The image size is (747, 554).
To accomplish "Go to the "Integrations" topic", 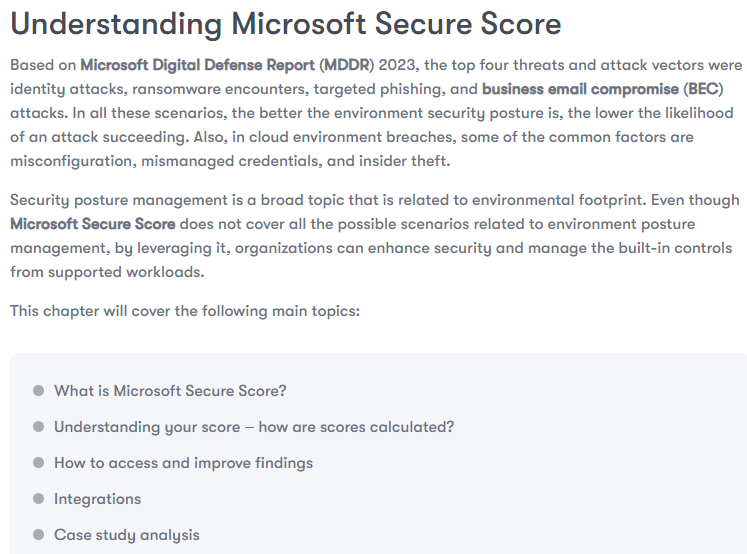I will pos(97,499).
